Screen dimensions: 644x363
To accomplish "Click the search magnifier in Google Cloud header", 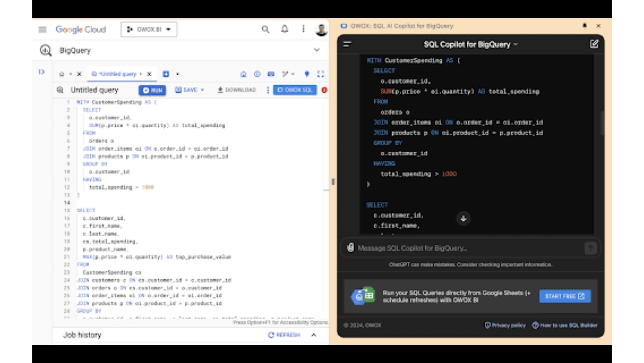I will coord(265,29).
